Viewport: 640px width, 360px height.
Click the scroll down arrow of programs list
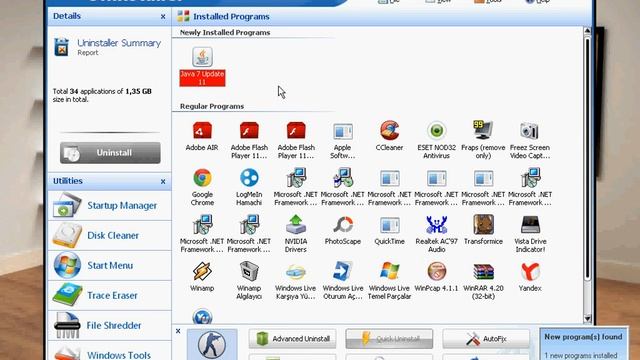click(587, 318)
